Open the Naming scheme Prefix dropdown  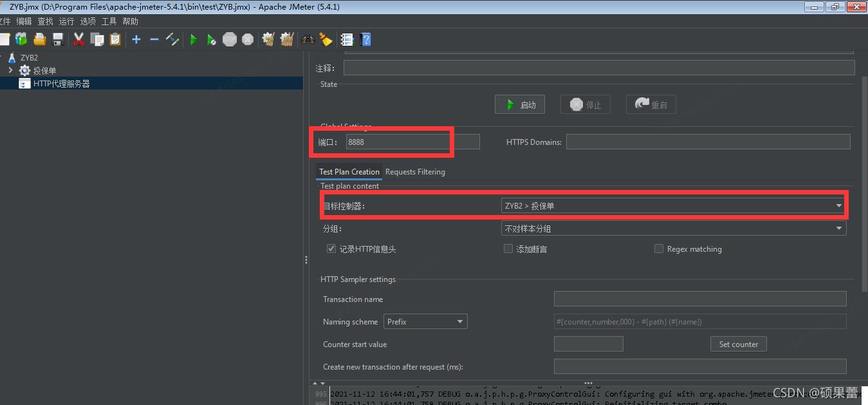[x=425, y=321]
